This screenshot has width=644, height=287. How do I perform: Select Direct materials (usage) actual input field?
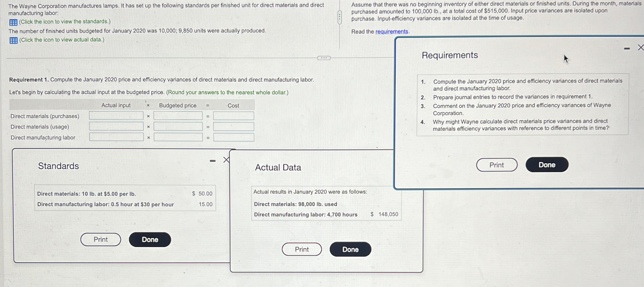click(x=116, y=126)
